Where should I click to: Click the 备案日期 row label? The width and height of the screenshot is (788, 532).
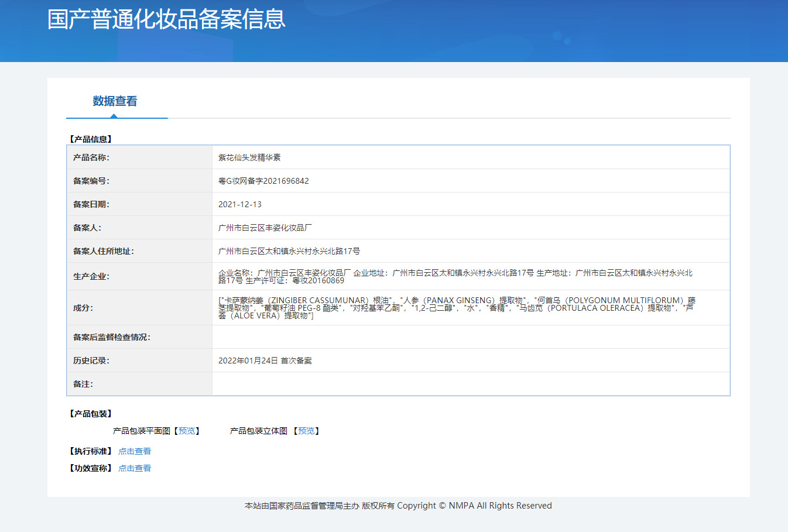[91, 204]
